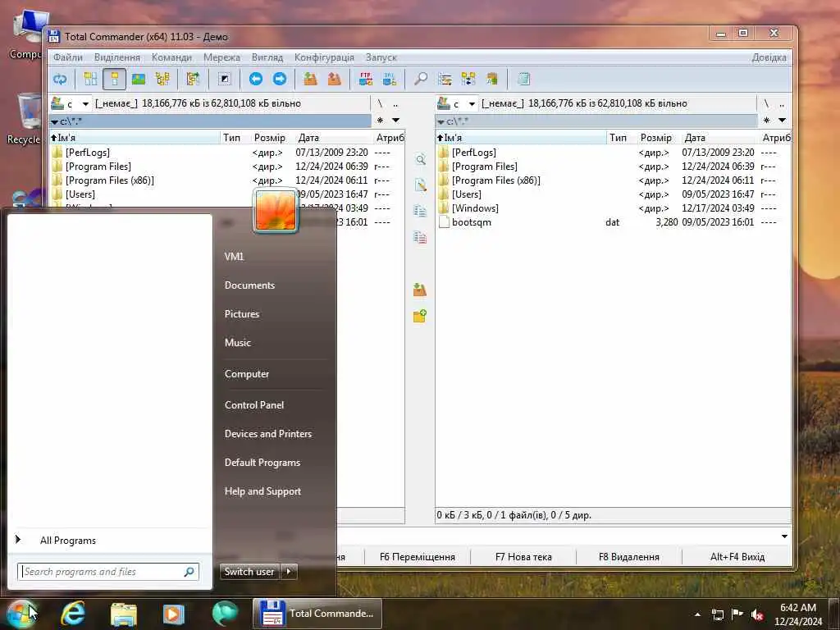Click the F7 Нова тека button
This screenshot has width=840, height=630.
[523, 557]
